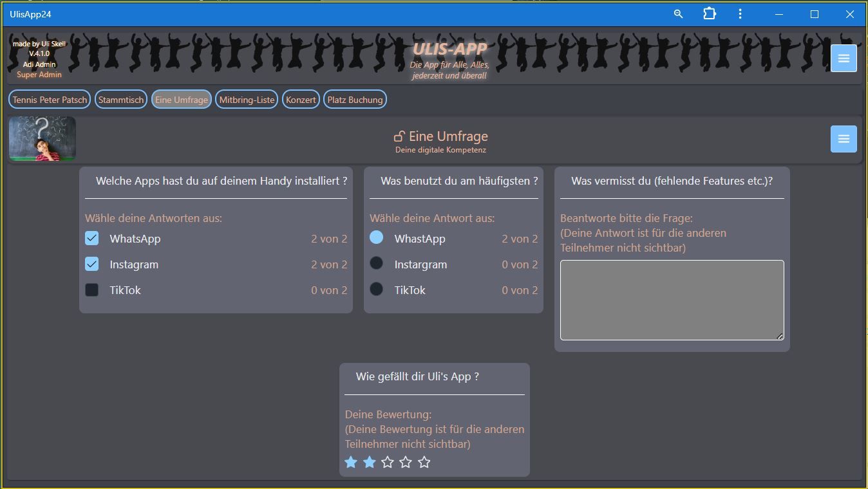Check the TikTok checkbox

point(92,290)
